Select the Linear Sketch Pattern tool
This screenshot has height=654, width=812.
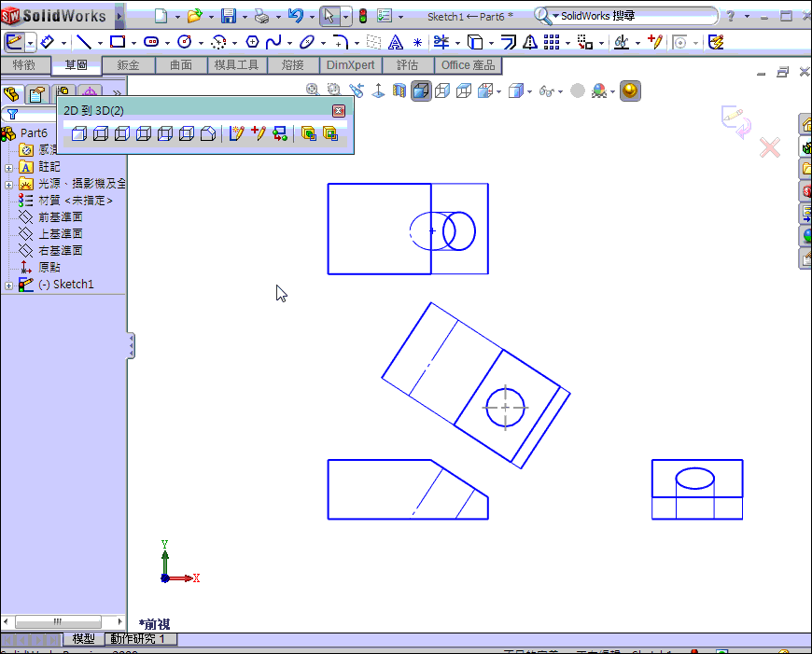click(x=552, y=42)
